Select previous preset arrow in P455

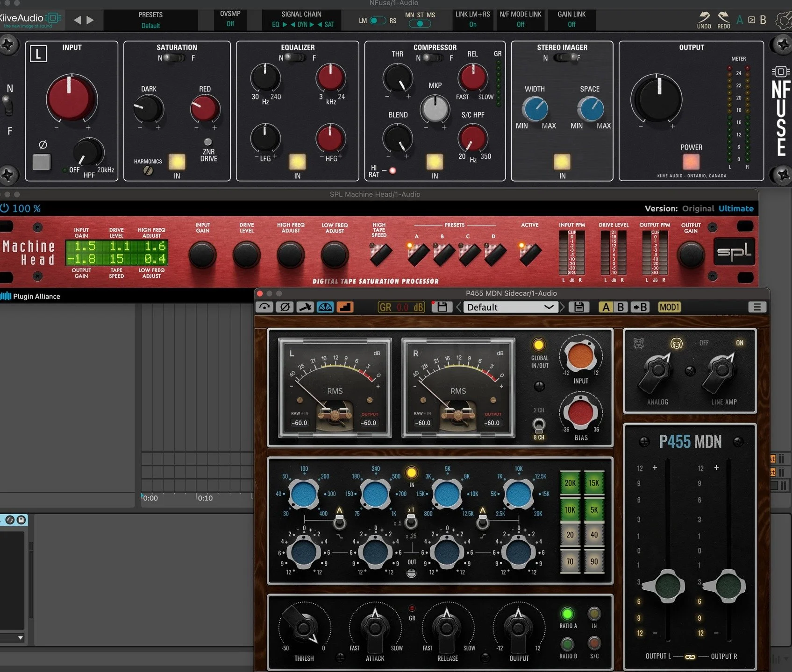[x=458, y=307]
